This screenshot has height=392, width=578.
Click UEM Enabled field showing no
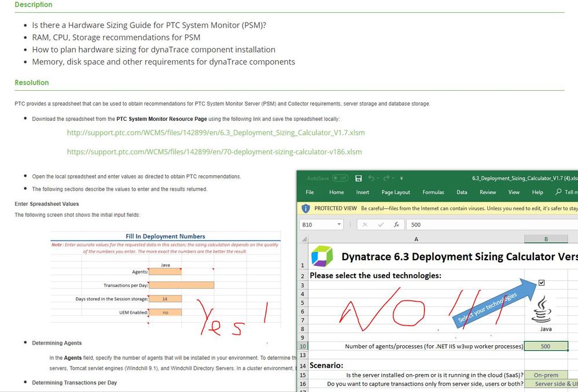(x=165, y=312)
